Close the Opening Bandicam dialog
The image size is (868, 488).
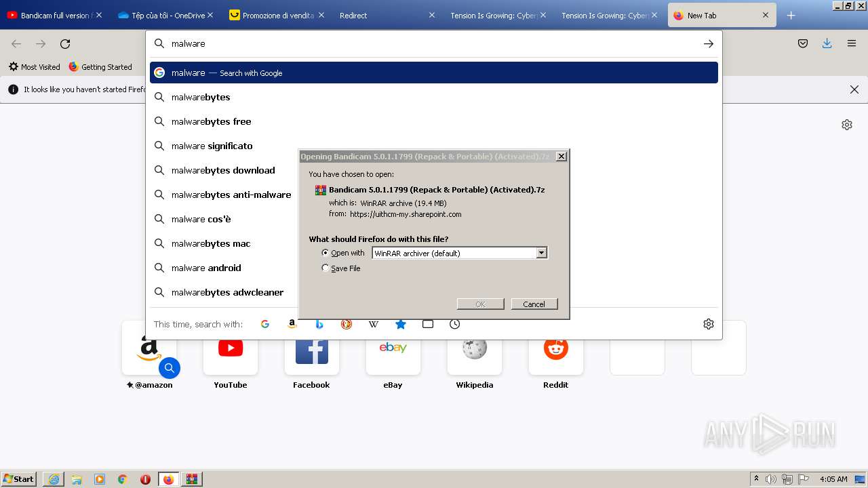click(x=561, y=157)
